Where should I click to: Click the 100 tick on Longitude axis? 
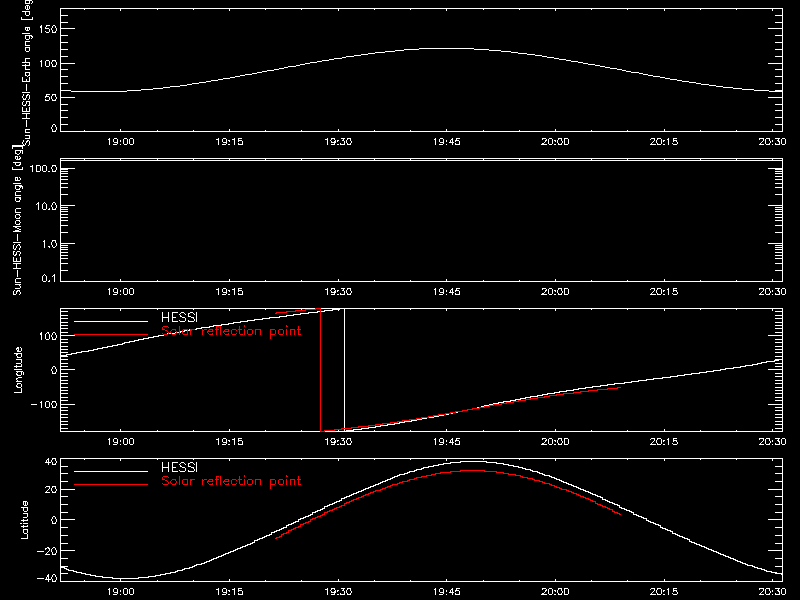pos(48,336)
